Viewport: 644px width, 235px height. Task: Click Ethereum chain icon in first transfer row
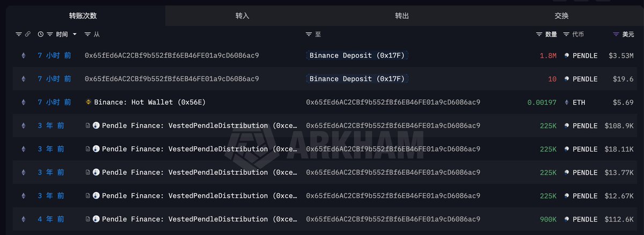pyautogui.click(x=23, y=56)
